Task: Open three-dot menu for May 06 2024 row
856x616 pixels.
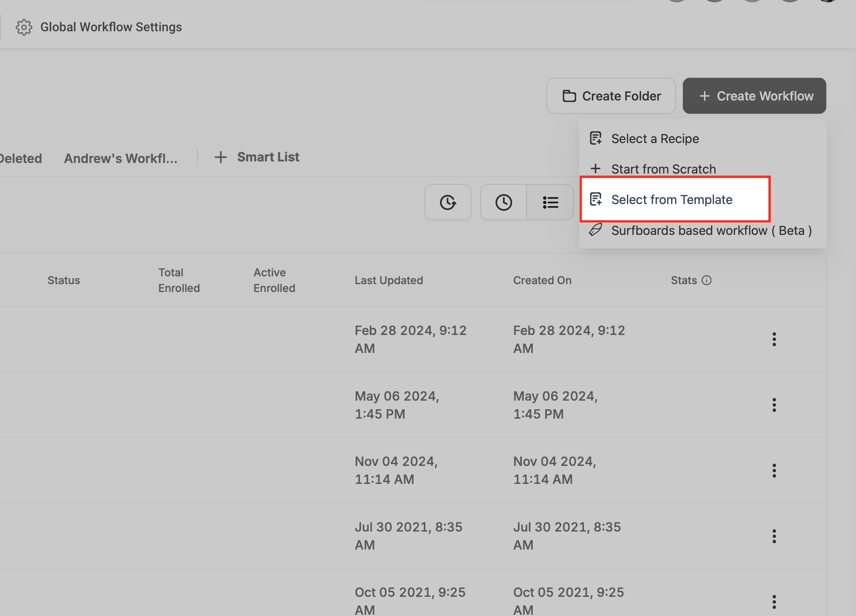Action: click(x=774, y=405)
